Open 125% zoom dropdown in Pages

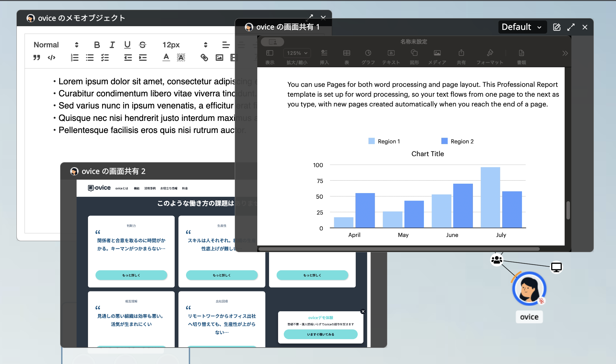[297, 53]
